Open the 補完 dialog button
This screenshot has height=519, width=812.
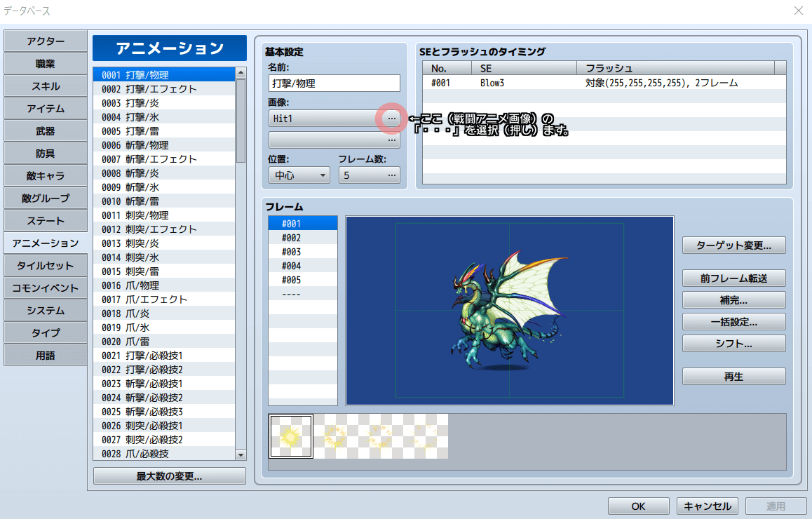click(x=733, y=300)
